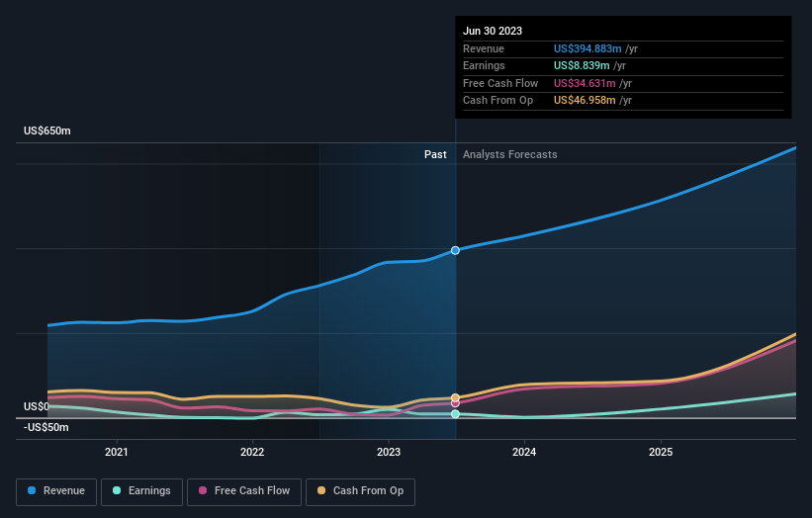Click the pink Free Cash Flow legend dot
Screen dimensions: 812x518
pos(203,490)
